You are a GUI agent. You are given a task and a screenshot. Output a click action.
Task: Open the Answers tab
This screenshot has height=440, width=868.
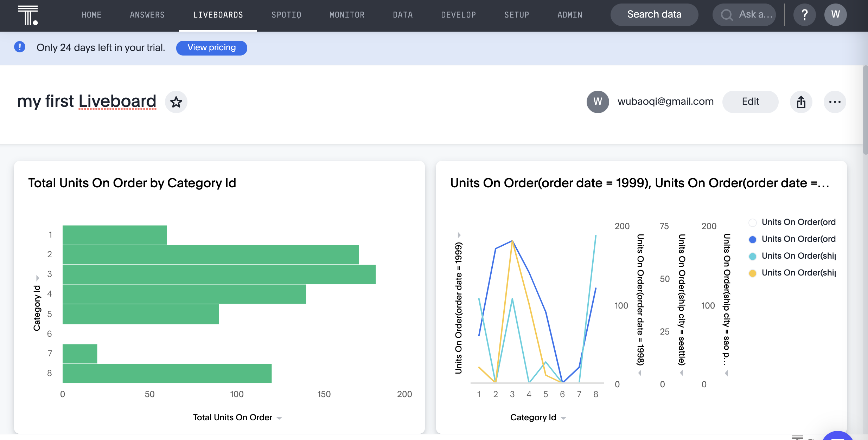pyautogui.click(x=147, y=15)
